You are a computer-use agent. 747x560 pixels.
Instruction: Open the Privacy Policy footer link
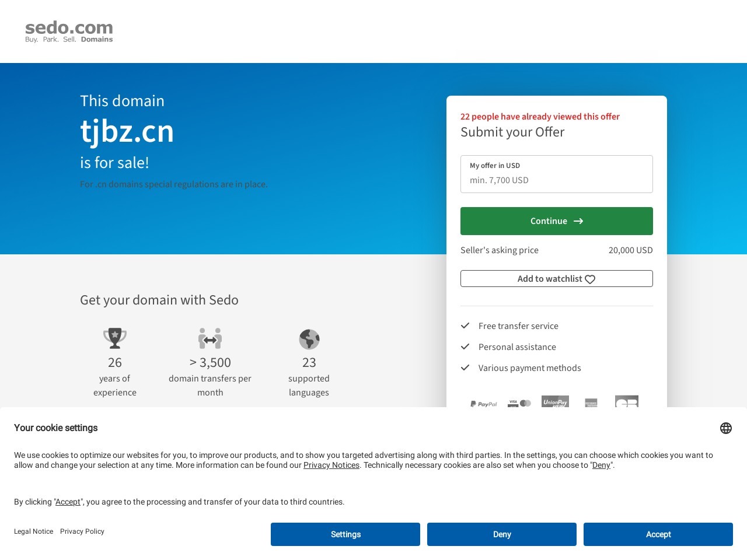[x=82, y=531]
